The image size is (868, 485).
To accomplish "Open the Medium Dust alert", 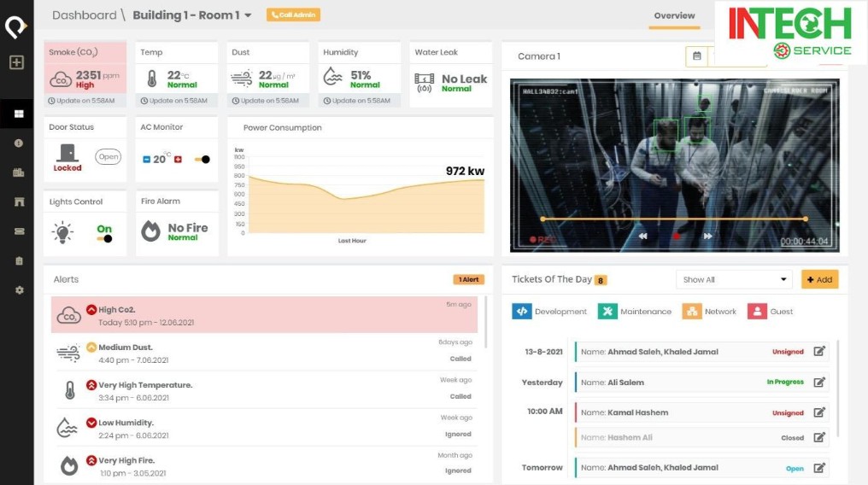I will tap(264, 353).
